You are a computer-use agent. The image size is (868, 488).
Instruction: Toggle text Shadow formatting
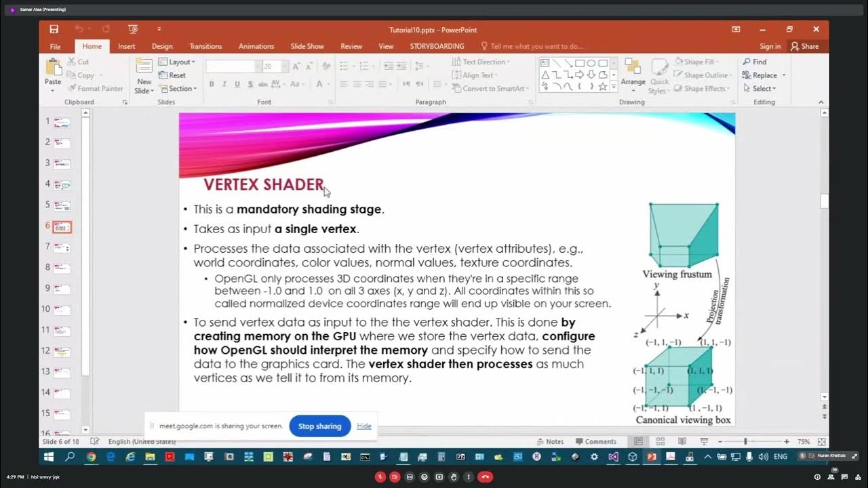click(x=250, y=84)
